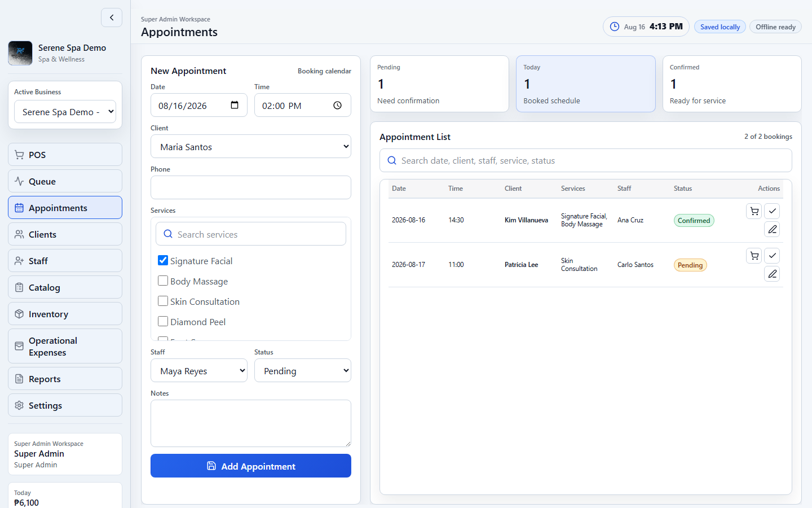Check the Skin Consultation service
The image size is (812, 508).
tap(163, 301)
